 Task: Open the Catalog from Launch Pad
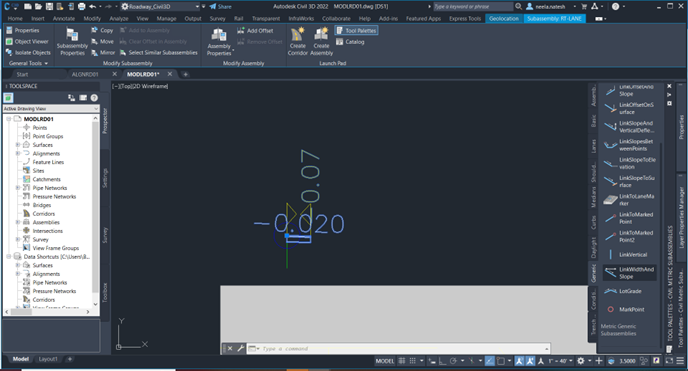click(x=350, y=42)
